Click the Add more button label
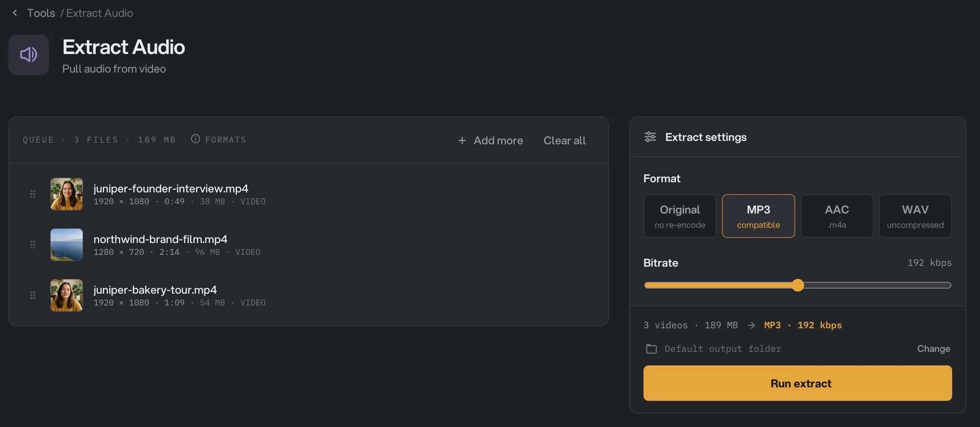This screenshot has height=427, width=980. (498, 141)
